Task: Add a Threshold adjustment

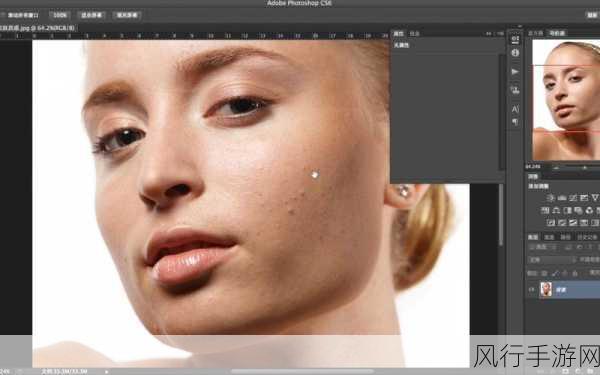Action: click(x=573, y=223)
